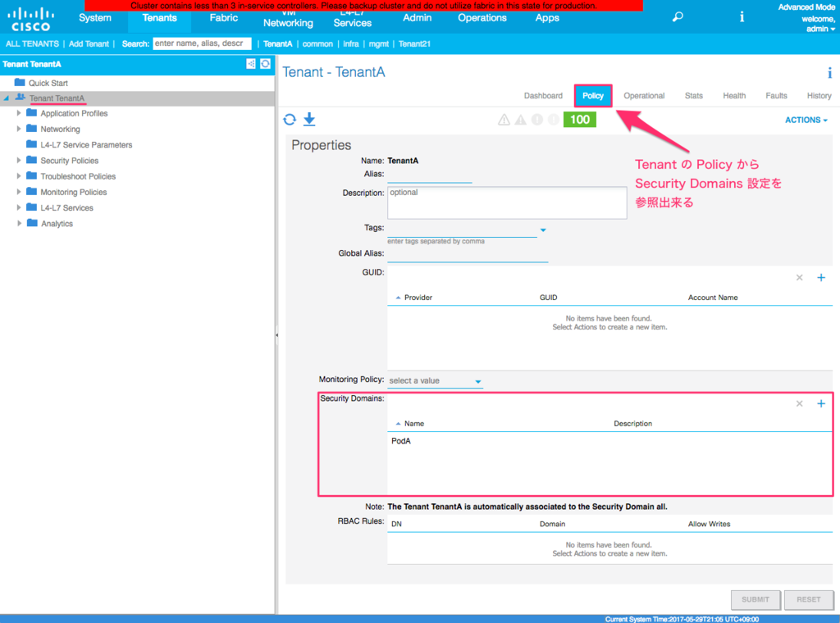Expand the Networking tree node
840x623 pixels.
click(19, 129)
